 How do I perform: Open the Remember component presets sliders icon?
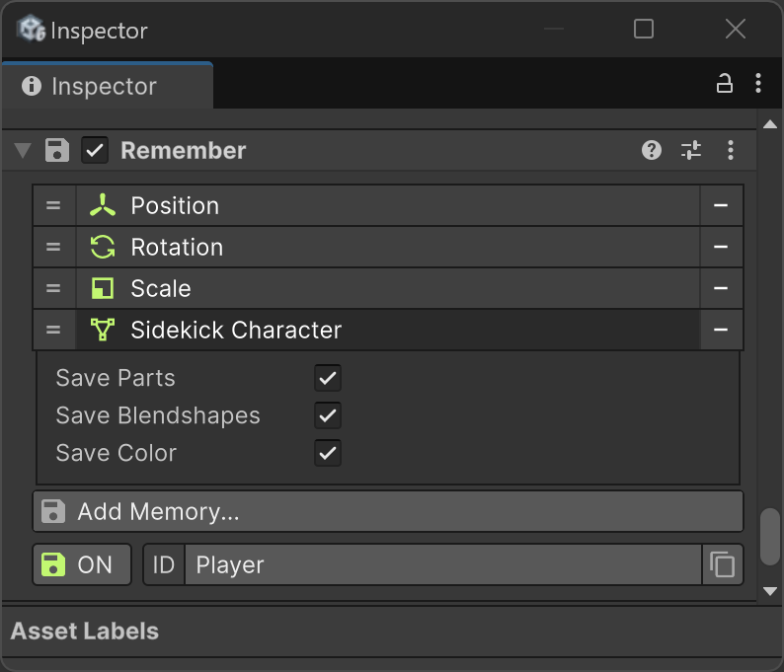coord(691,151)
